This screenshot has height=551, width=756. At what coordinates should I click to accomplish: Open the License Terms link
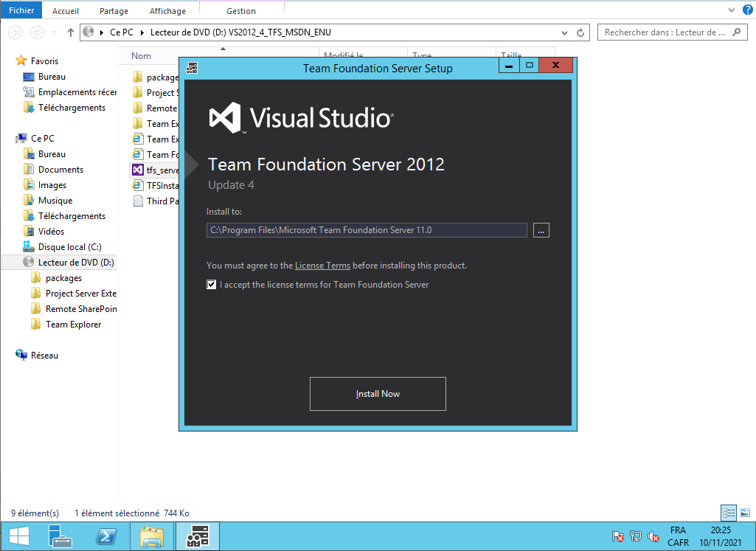click(x=322, y=266)
